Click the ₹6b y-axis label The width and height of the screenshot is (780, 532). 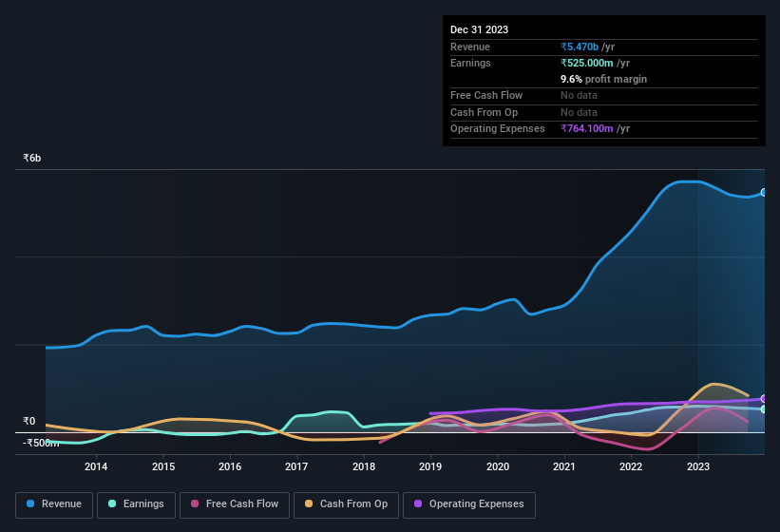[x=32, y=158]
